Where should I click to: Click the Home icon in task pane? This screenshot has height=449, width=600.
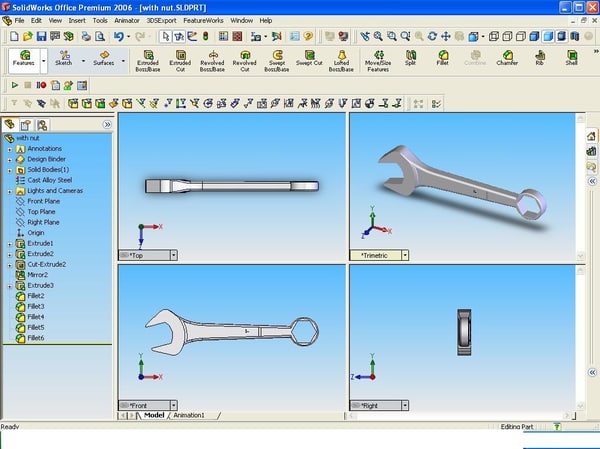(x=591, y=136)
